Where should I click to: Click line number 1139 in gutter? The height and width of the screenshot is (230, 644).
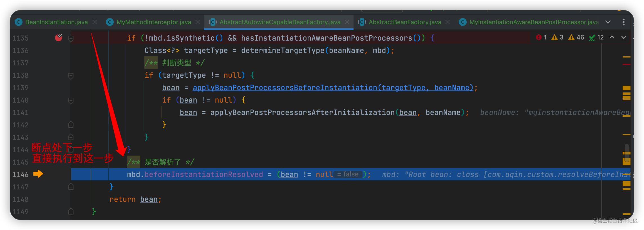click(x=21, y=88)
